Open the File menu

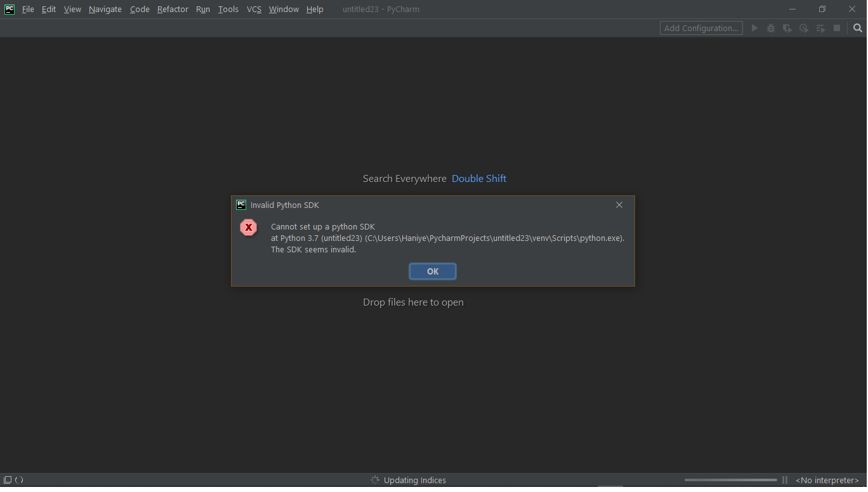[x=28, y=9]
